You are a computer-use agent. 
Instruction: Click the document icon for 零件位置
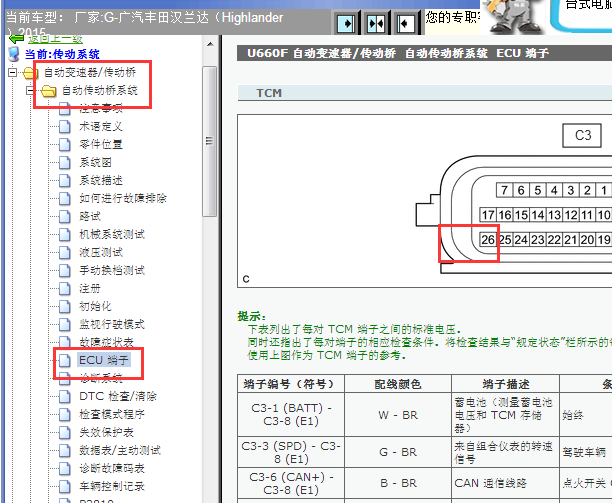point(65,144)
